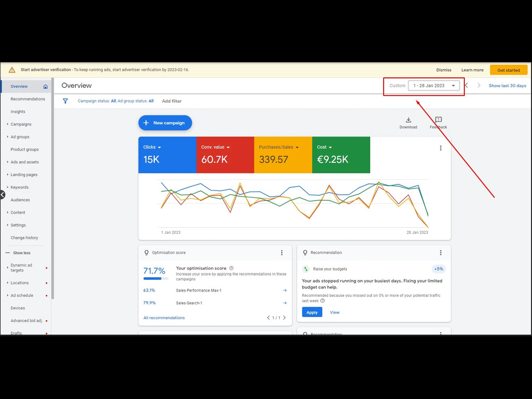Screen dimensions: 532x399
Task: Click the lightbulb icon on Recommendation card
Action: point(305,253)
